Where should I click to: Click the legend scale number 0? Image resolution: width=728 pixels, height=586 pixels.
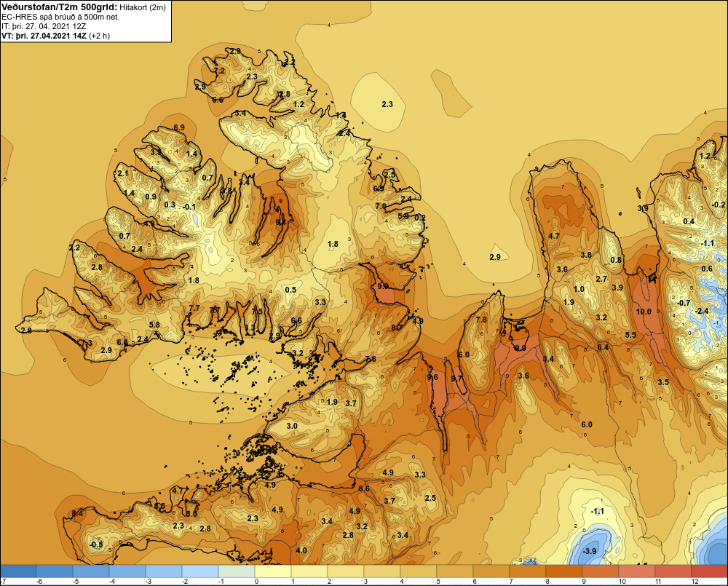point(257,582)
